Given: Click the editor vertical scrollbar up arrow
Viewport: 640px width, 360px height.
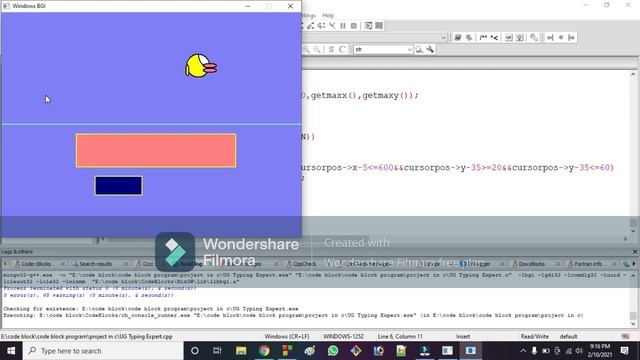Looking at the screenshot, I should 633,75.
